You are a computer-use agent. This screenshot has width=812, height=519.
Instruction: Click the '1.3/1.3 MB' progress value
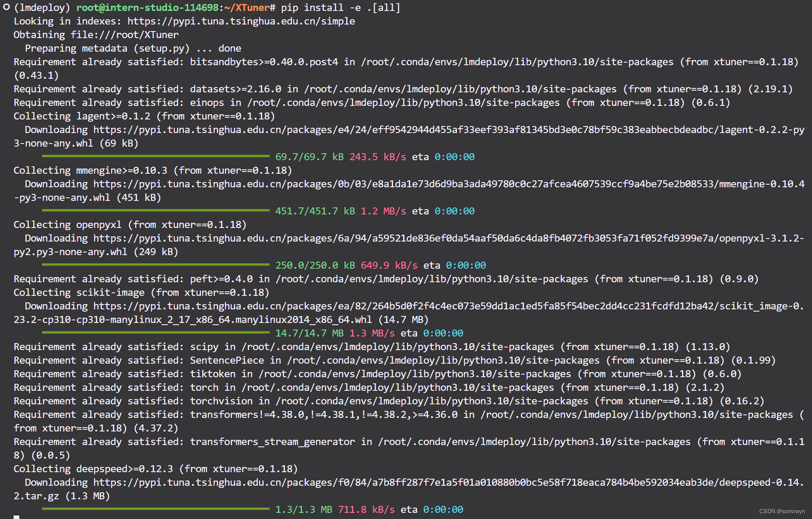click(304, 510)
